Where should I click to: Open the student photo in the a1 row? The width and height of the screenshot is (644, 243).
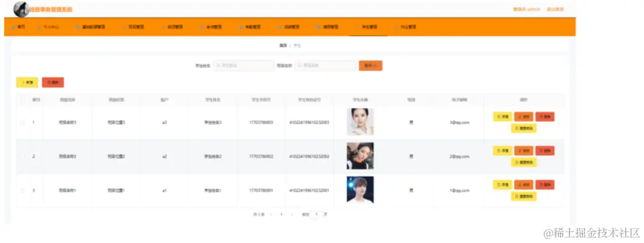coord(360,190)
